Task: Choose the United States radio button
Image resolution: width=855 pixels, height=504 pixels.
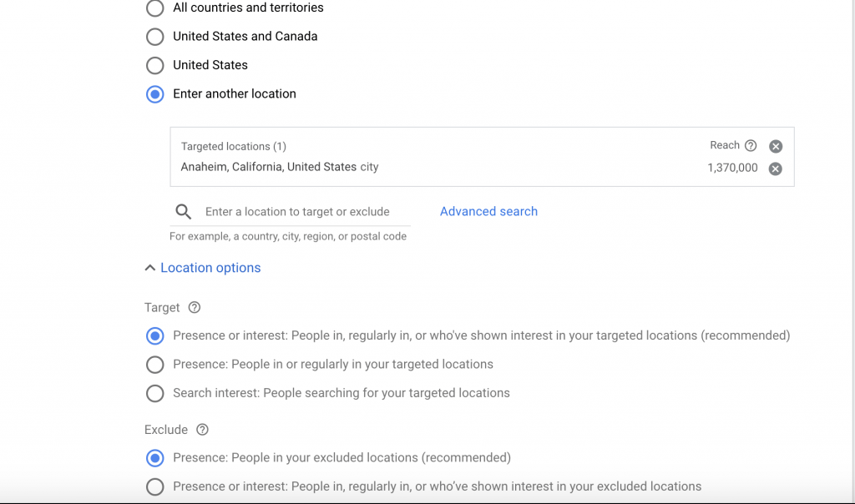Action: (x=154, y=65)
